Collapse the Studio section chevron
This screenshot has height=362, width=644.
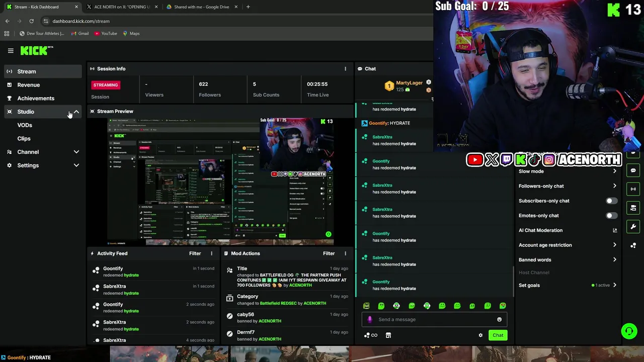click(76, 112)
